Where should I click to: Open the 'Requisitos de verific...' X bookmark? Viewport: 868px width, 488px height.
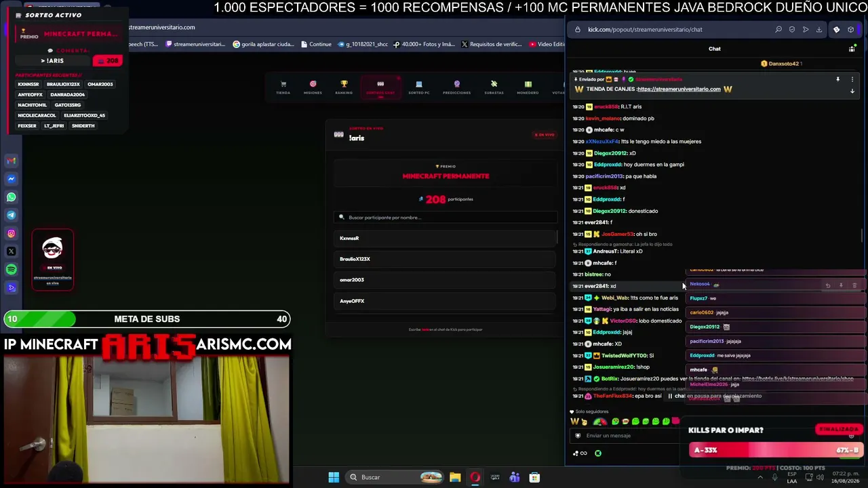492,44
